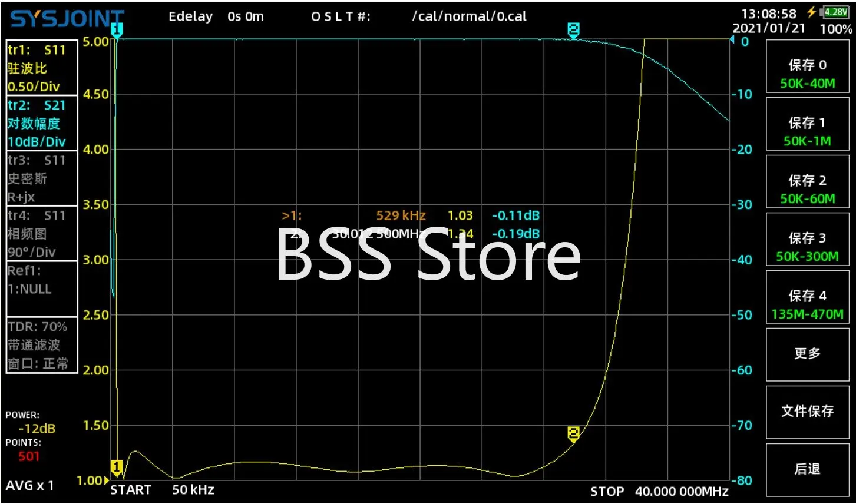This screenshot has height=504, width=856.
Task: Click the -40 dB axis label
Action: 742,260
